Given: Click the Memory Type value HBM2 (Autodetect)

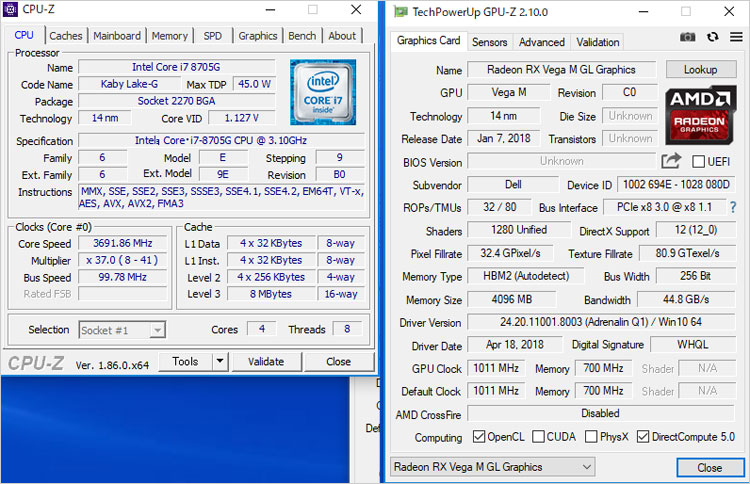Looking at the screenshot, I should point(526,276).
